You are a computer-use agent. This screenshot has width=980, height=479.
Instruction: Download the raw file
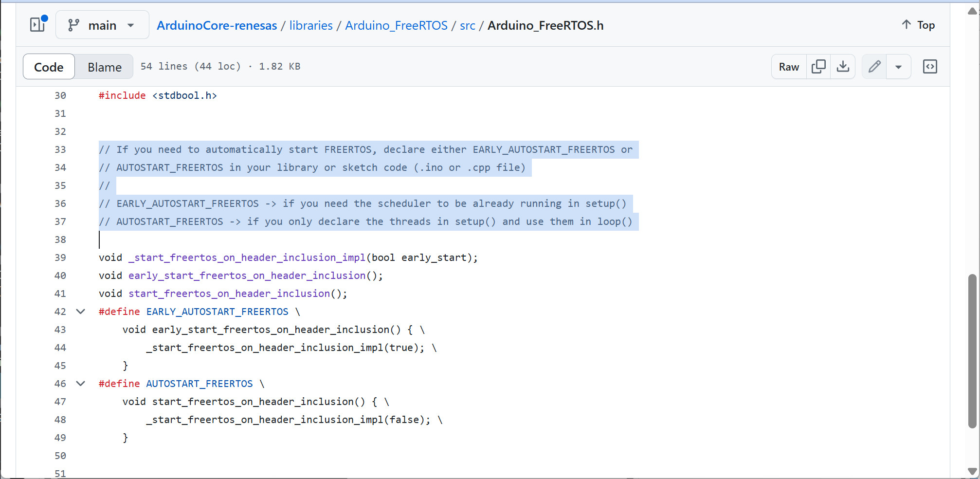click(x=843, y=67)
